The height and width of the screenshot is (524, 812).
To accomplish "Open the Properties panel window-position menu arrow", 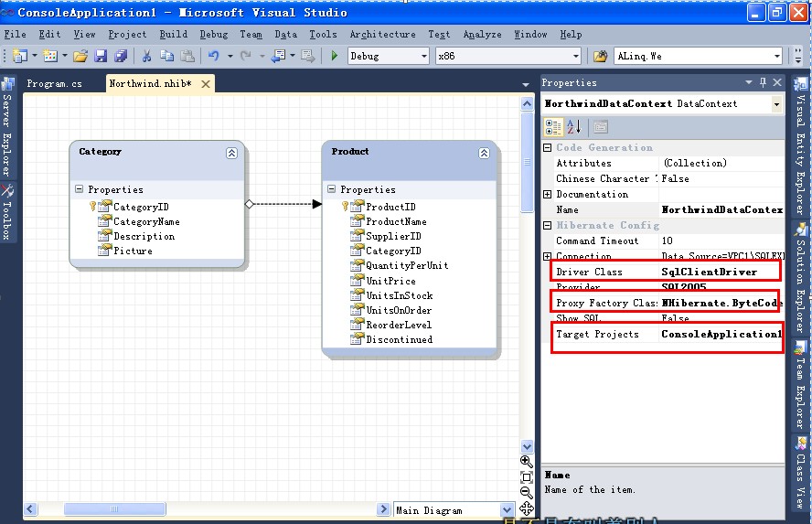I will [x=748, y=82].
